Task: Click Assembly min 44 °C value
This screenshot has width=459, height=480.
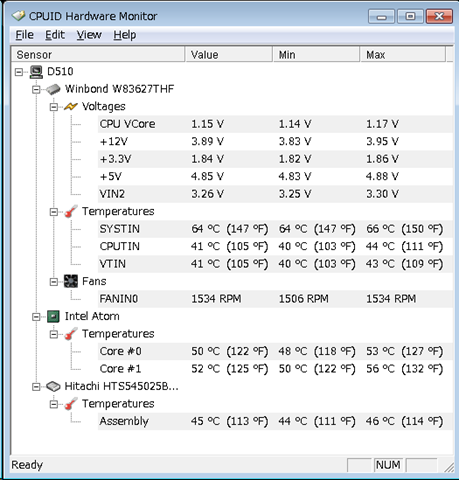Action: (x=317, y=421)
